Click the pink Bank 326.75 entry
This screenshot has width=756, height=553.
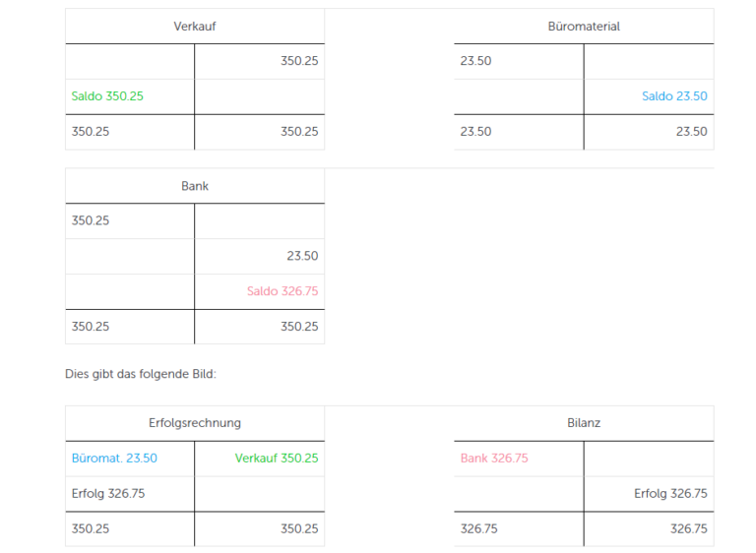(x=494, y=459)
